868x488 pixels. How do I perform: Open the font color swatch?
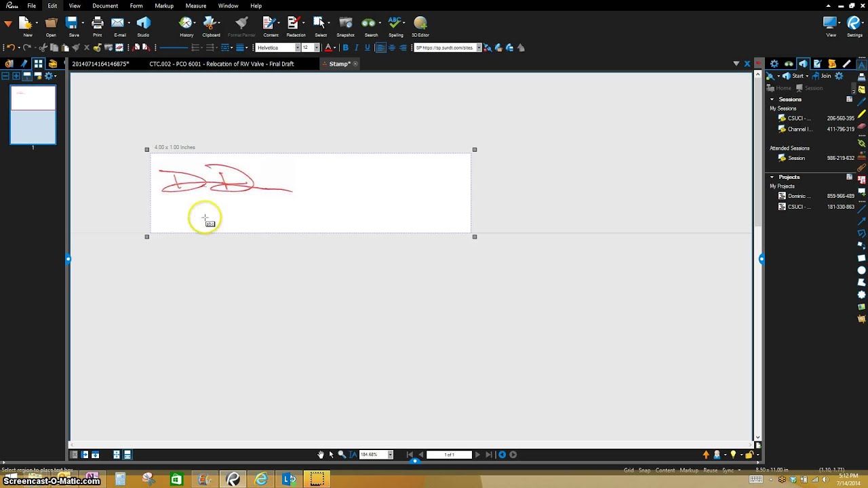pyautogui.click(x=328, y=47)
